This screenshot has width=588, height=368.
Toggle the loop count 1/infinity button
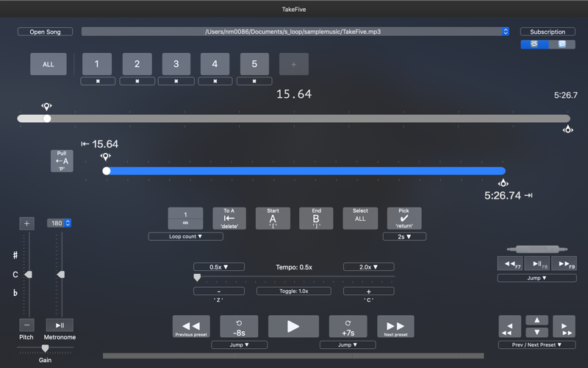[186, 219]
